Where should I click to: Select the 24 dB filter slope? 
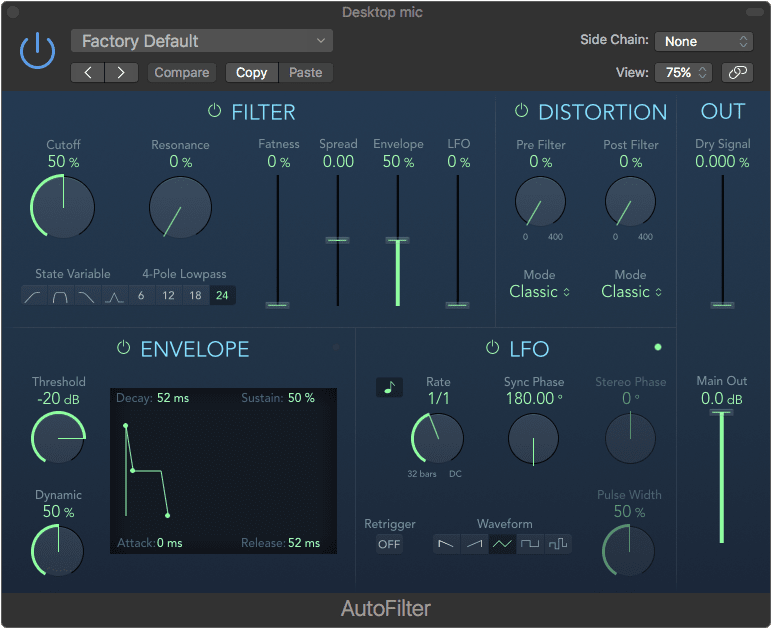click(223, 296)
